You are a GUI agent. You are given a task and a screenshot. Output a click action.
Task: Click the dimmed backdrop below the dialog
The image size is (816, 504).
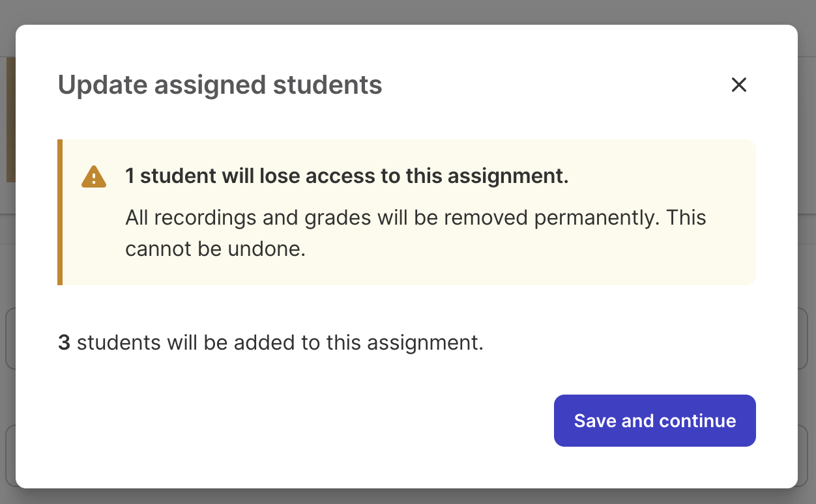tap(408, 496)
